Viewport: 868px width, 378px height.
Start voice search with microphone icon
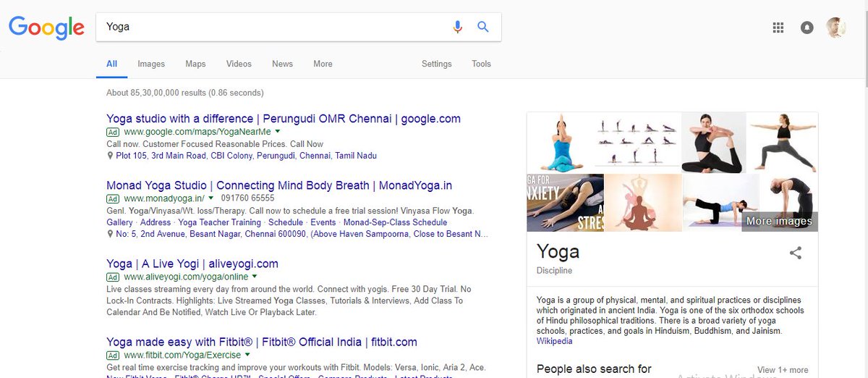pos(457,27)
